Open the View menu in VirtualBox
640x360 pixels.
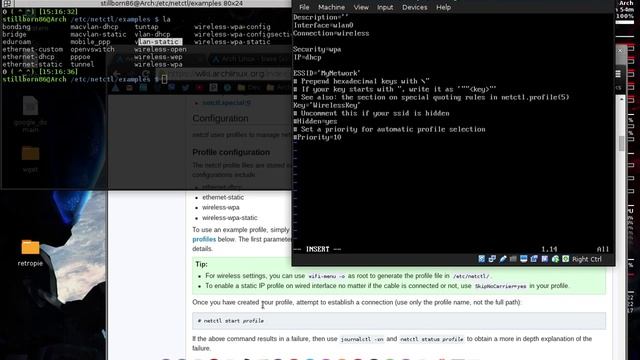coord(361,7)
